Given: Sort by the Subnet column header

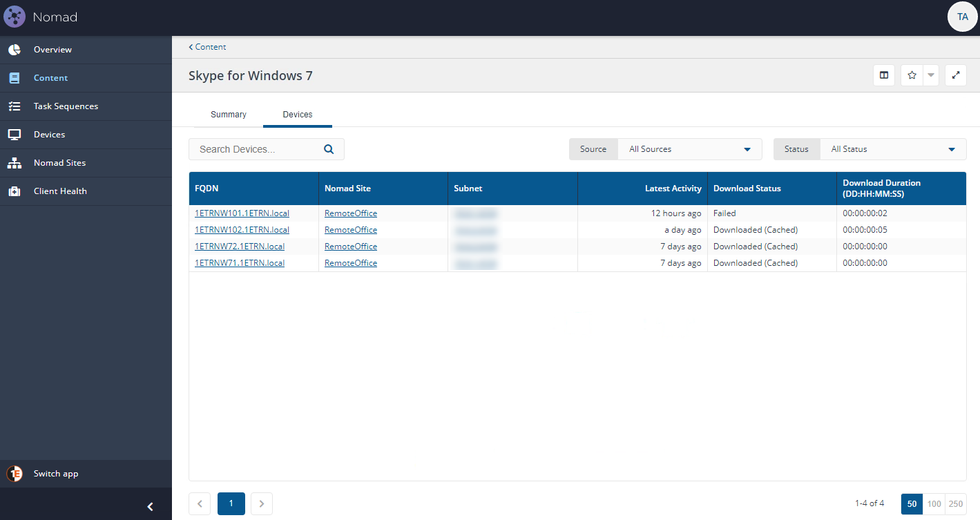Looking at the screenshot, I should (512, 189).
